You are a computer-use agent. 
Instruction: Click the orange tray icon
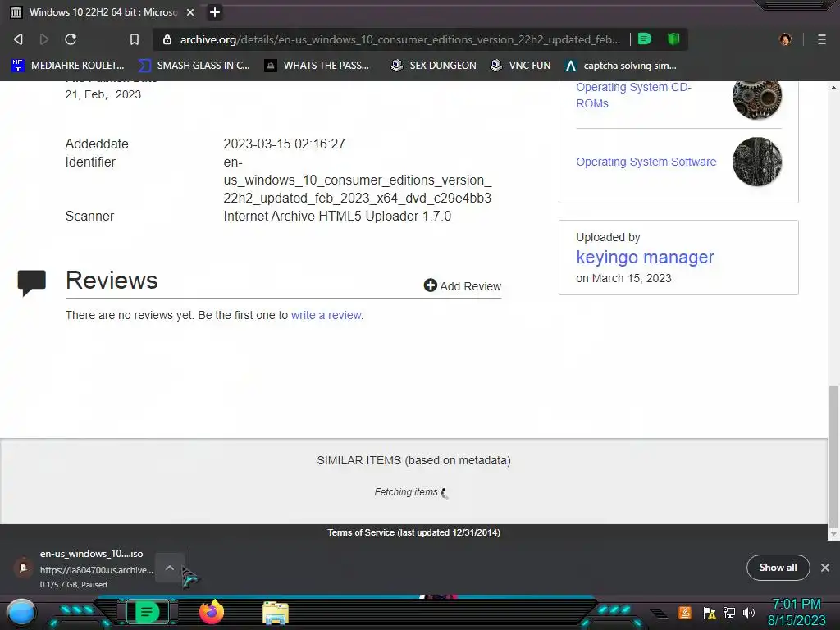684,612
